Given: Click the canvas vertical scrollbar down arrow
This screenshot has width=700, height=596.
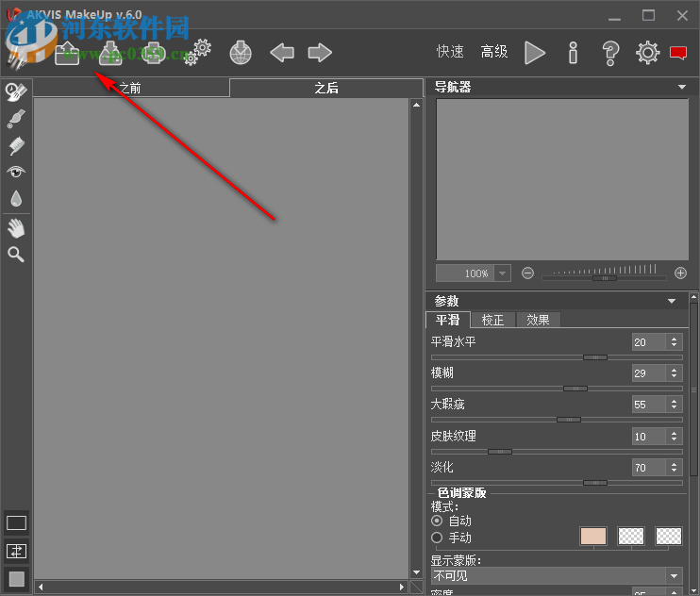Looking at the screenshot, I should [x=417, y=572].
